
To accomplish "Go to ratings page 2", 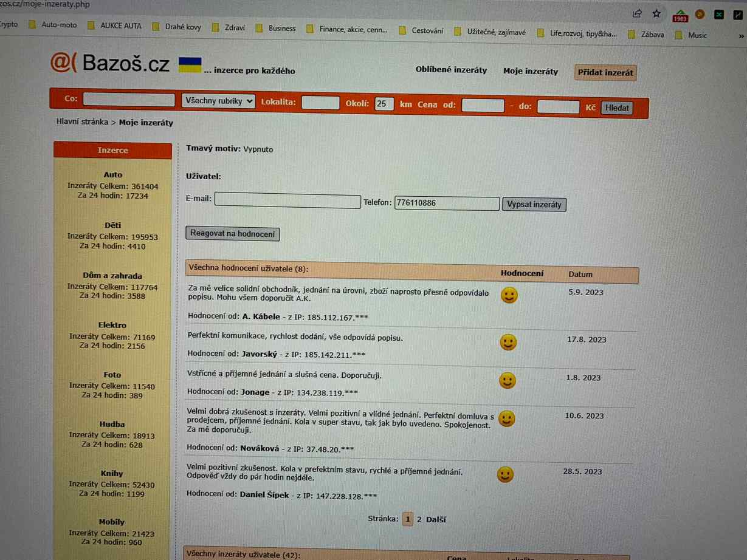I will point(419,520).
